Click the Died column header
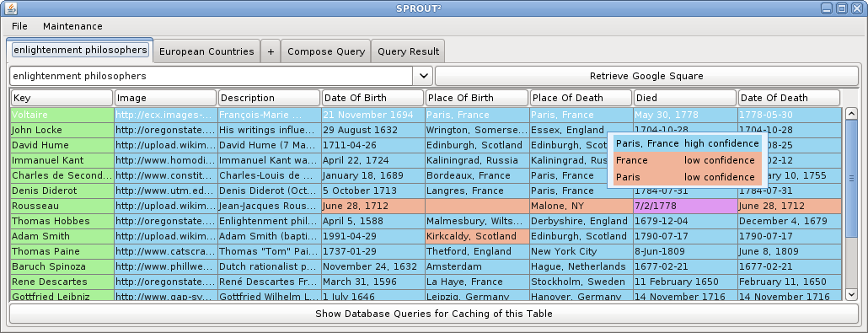 point(685,98)
